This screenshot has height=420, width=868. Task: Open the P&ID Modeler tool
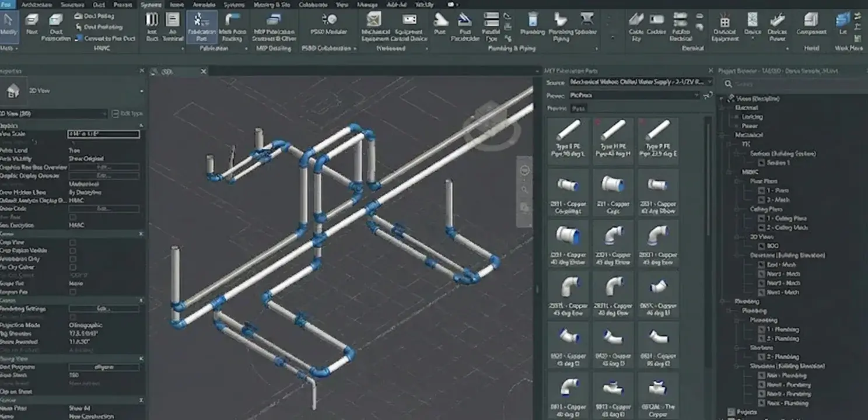click(x=329, y=24)
